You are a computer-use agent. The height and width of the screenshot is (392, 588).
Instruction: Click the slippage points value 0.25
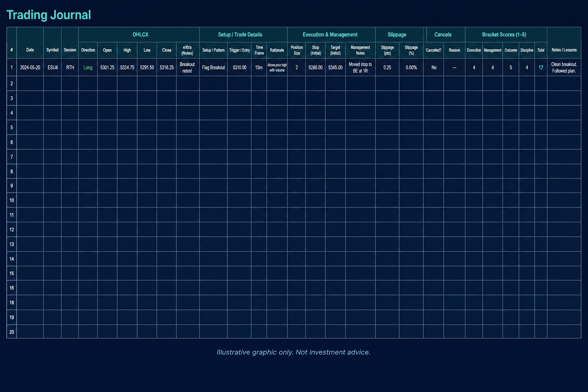(387, 67)
